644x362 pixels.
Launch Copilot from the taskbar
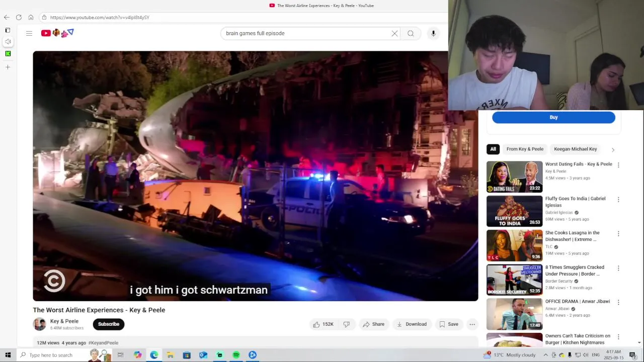(137, 355)
